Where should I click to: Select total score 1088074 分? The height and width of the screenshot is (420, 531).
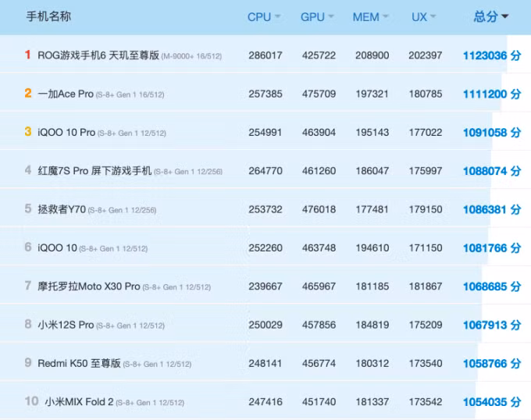492,171
